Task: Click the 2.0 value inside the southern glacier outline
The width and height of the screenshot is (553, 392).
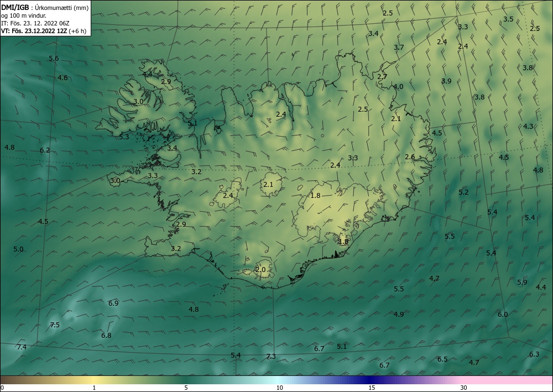Action: pos(260,270)
